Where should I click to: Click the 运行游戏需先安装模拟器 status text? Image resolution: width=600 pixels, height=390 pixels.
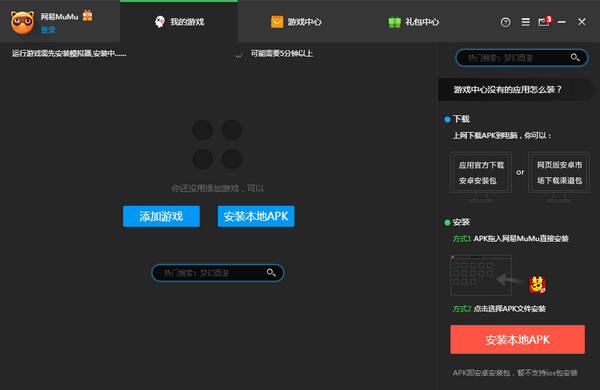[x=69, y=54]
